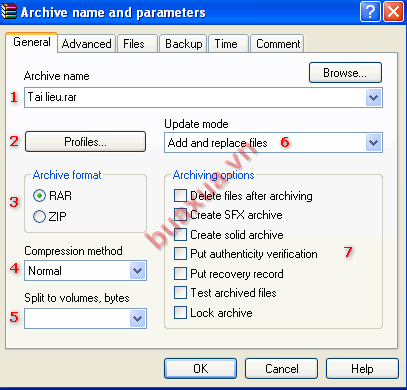Close the Archive name and parameters dialog
The height and width of the screenshot is (390, 407).
coord(393,12)
